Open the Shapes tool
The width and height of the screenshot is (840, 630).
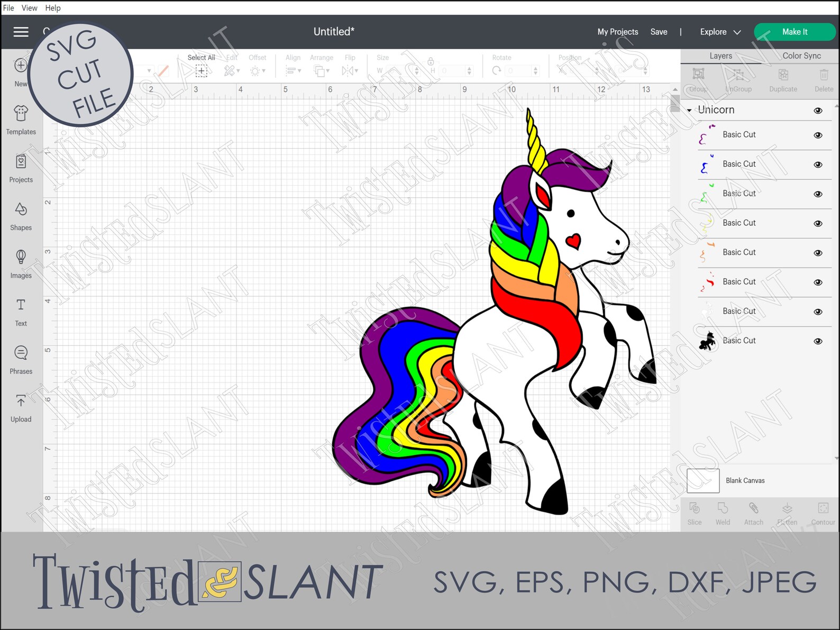tap(21, 217)
